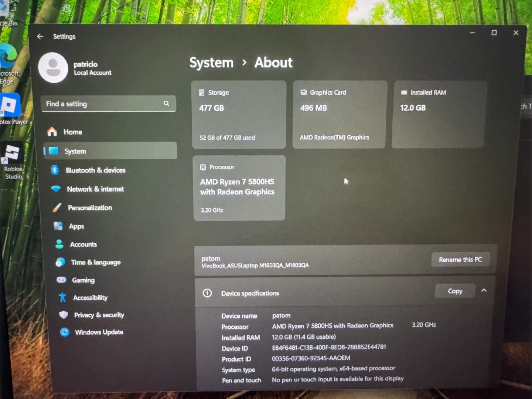Click the Bluetooth & devices icon

[x=55, y=170]
